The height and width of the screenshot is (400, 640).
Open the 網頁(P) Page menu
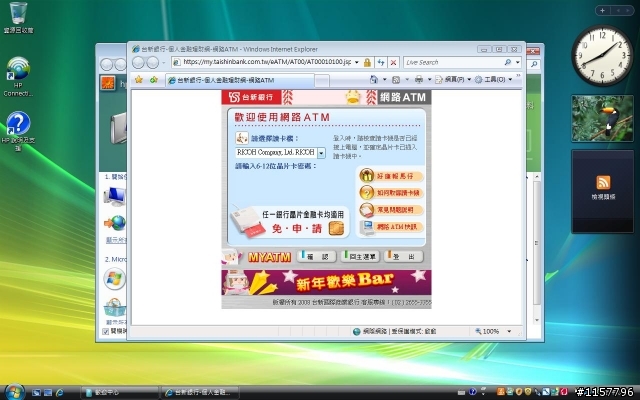[453, 80]
